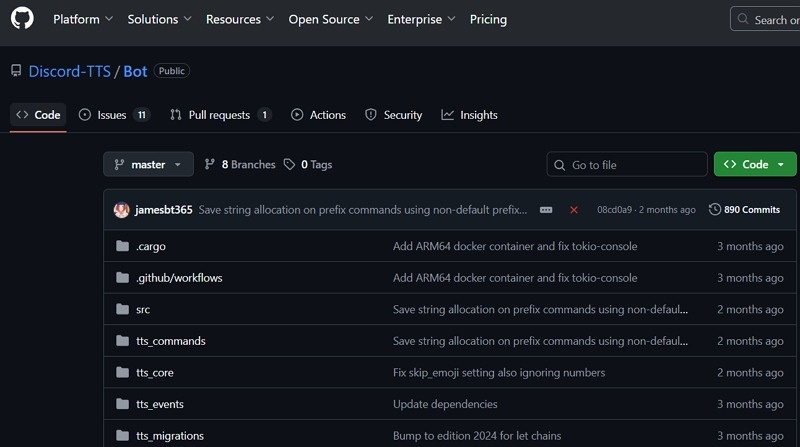Click the tts_core folder icon
The height and width of the screenshot is (447, 800).
tap(122, 372)
